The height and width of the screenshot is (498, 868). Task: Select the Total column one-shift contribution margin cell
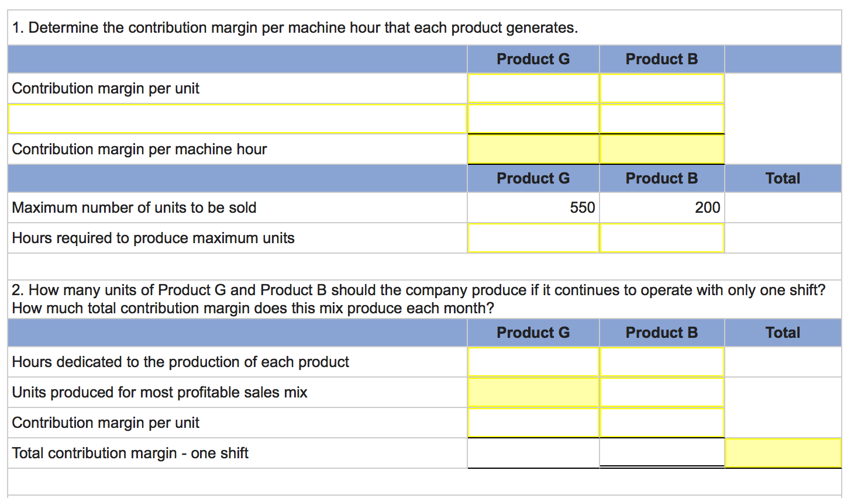[x=783, y=453]
